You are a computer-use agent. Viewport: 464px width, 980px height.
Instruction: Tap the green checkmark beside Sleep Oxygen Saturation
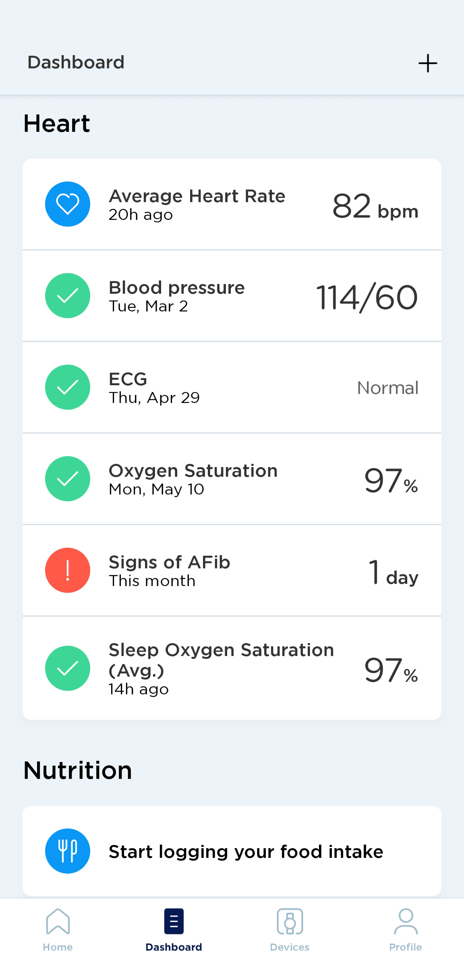click(x=68, y=668)
